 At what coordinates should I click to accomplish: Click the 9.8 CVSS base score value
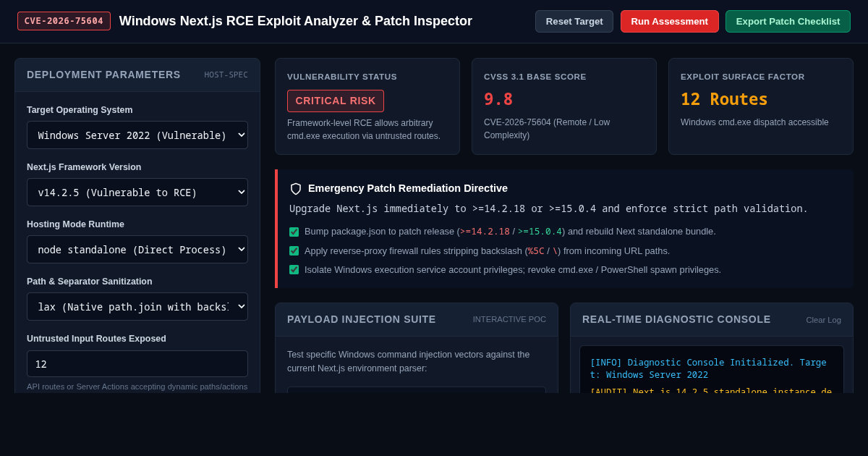click(498, 99)
